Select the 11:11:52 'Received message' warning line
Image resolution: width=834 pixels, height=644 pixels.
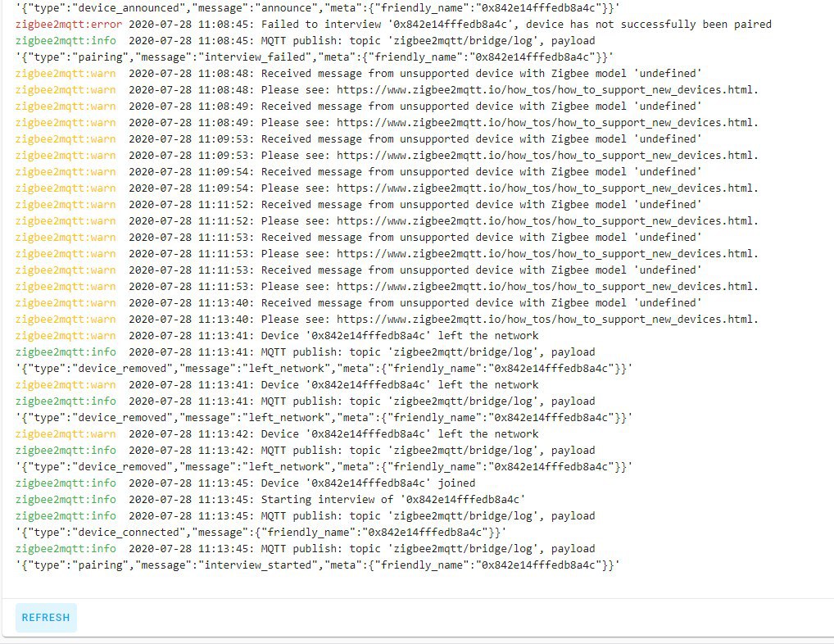[x=359, y=205]
